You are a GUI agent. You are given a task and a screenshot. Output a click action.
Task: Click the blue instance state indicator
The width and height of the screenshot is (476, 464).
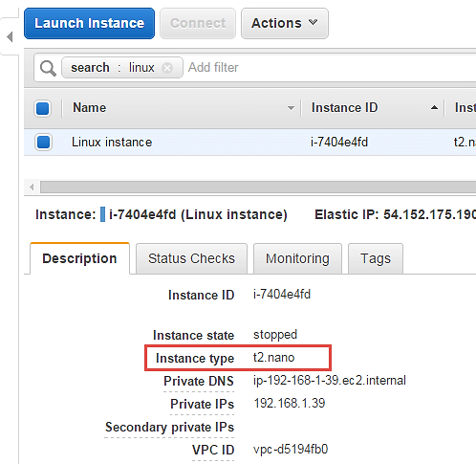point(102,214)
